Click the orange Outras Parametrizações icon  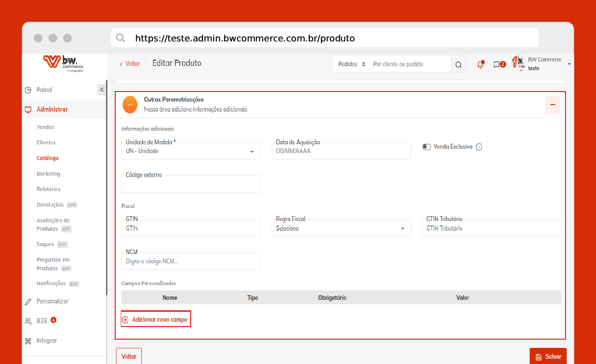(x=130, y=105)
